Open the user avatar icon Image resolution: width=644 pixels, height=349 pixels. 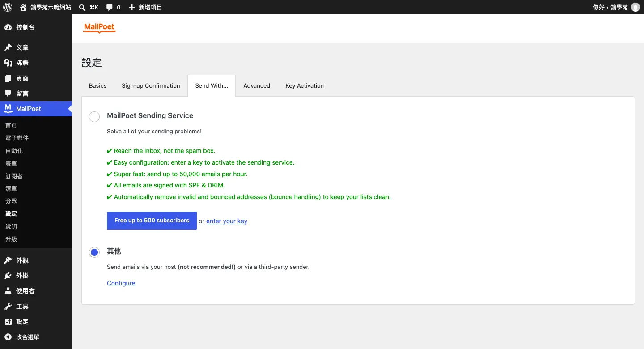635,7
